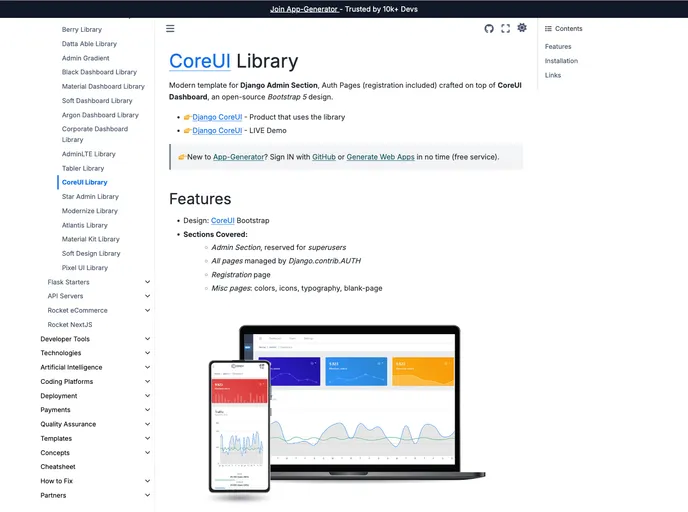This screenshot has height=512, width=688.
Task: Expand Technologies chevron
Action: (147, 353)
